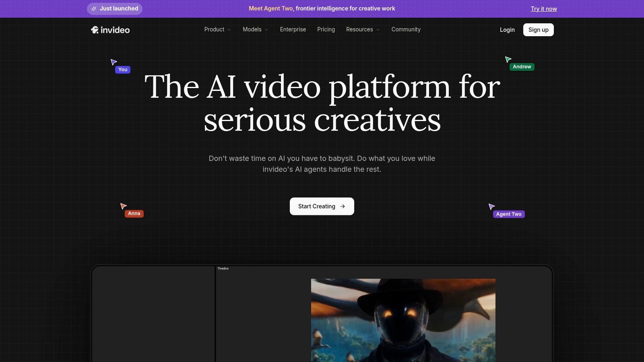Click the Anna label tag
The width and height of the screenshot is (644, 362).
tap(134, 214)
